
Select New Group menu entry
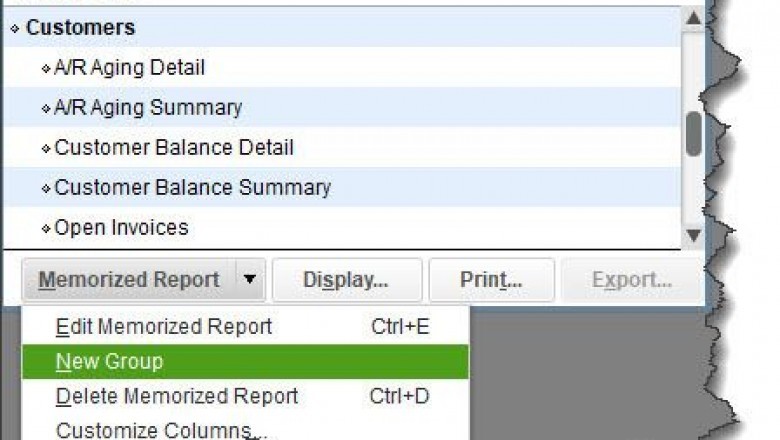click(245, 361)
